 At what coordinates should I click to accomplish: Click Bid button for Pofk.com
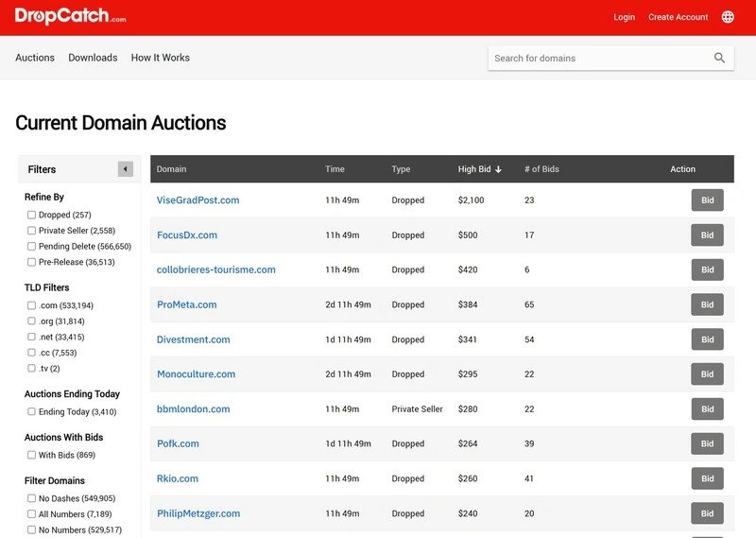coord(707,443)
